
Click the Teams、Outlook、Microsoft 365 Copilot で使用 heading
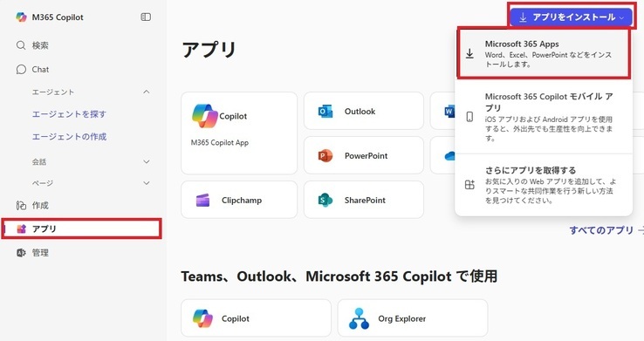[339, 276]
